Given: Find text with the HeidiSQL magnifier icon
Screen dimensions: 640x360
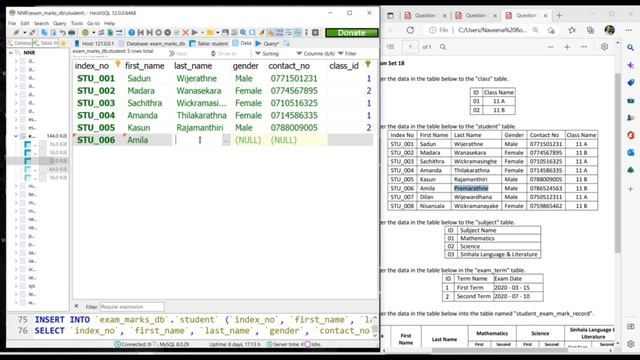Looking at the screenshot, I should 243,33.
